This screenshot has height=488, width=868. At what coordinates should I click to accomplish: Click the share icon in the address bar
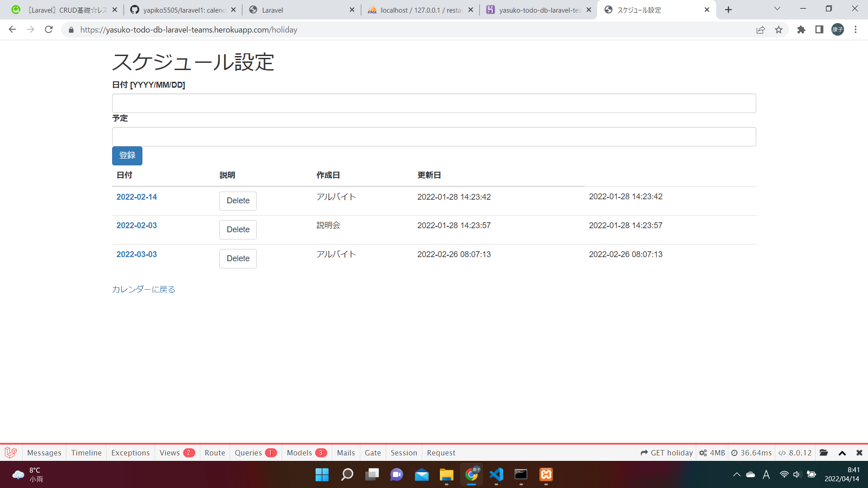[761, 29]
